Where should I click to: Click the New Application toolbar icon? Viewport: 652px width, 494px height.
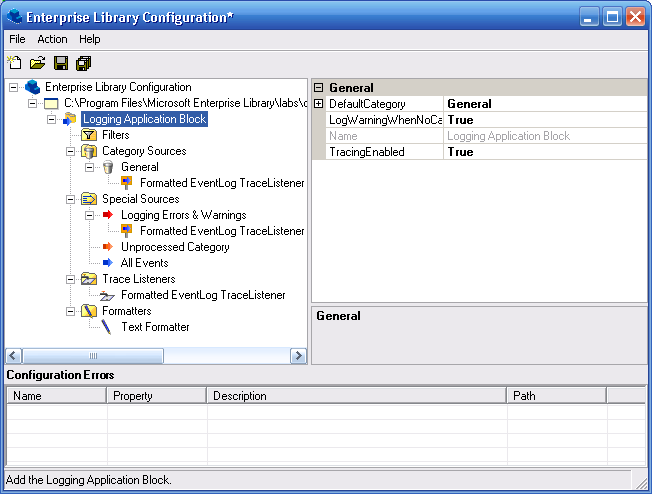tap(15, 63)
